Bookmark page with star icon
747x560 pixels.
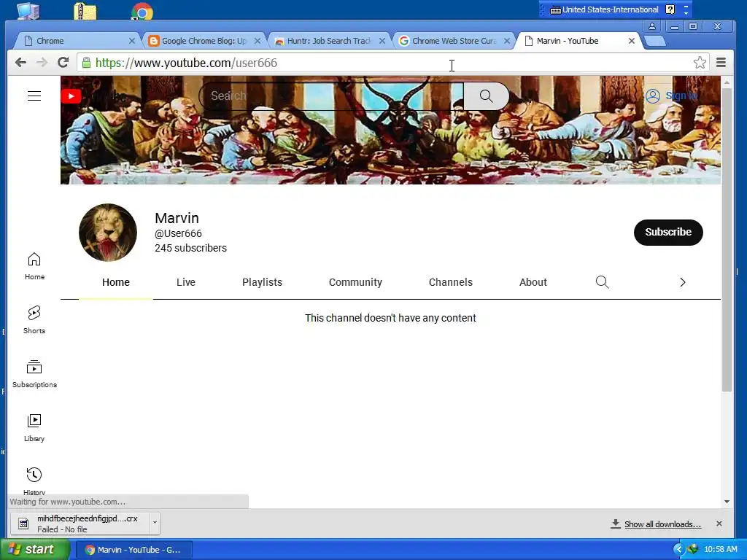tap(700, 63)
